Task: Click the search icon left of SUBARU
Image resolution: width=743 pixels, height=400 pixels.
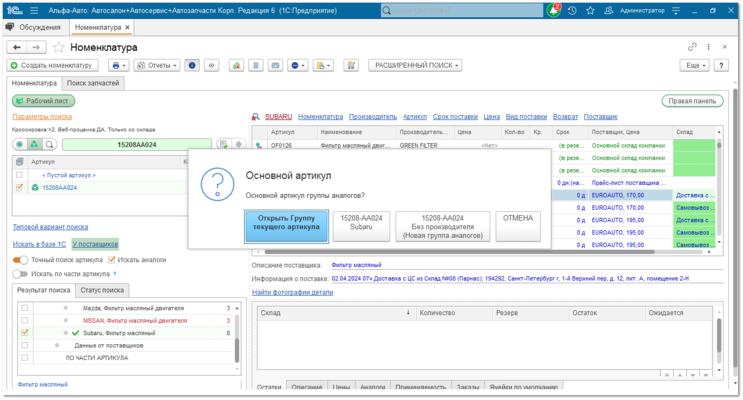Action: coord(255,117)
